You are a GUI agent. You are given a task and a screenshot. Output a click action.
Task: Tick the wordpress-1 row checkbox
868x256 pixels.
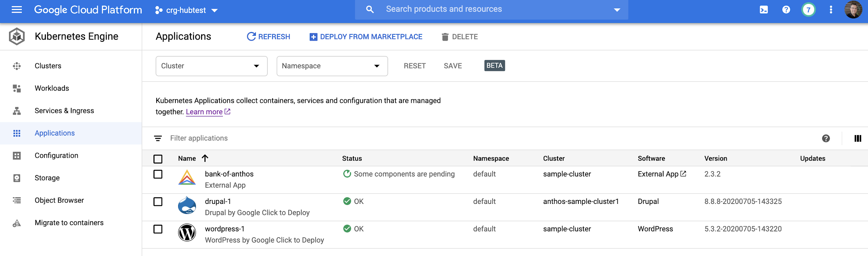pos(158,229)
